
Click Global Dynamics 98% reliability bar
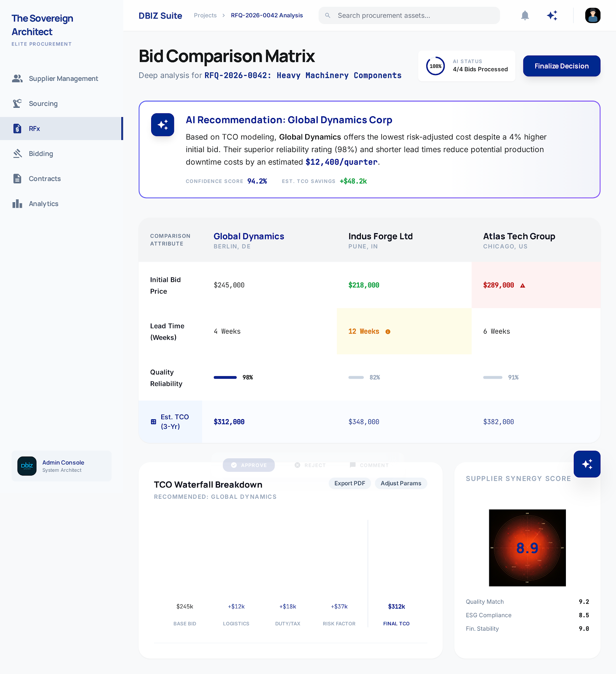click(225, 377)
